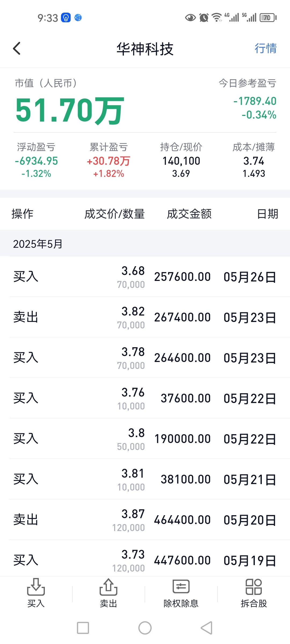Image resolution: width=290 pixels, height=644 pixels.
Task: Tap the 成交金额 column header
Action: (x=189, y=214)
